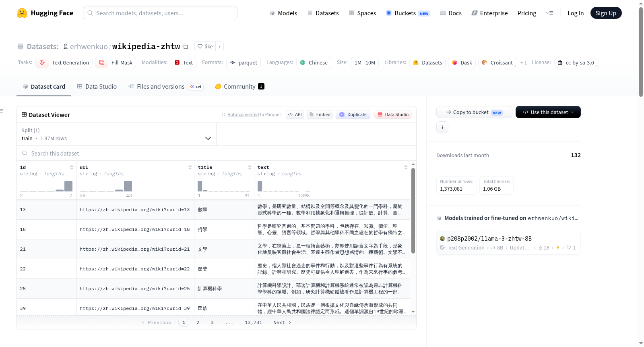Open the left sidebar hamburger icon
This screenshot has width=644, height=347.
point(2,111)
